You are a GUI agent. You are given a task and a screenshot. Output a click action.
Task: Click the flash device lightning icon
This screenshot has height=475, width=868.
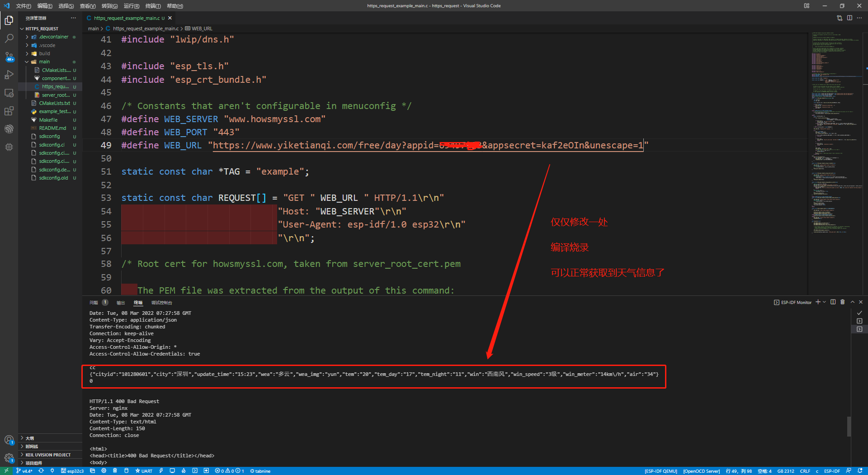point(161,470)
